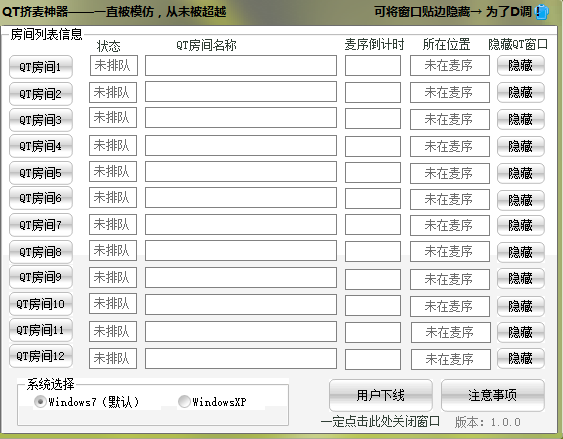Open the 注意事项 notes button
Viewport: 563px width, 439px height.
pos(493,395)
